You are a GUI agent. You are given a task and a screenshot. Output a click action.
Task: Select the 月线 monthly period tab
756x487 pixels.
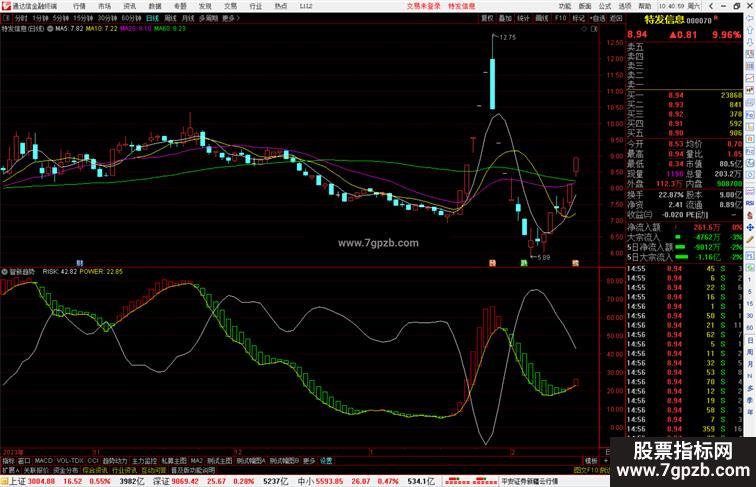(x=188, y=18)
